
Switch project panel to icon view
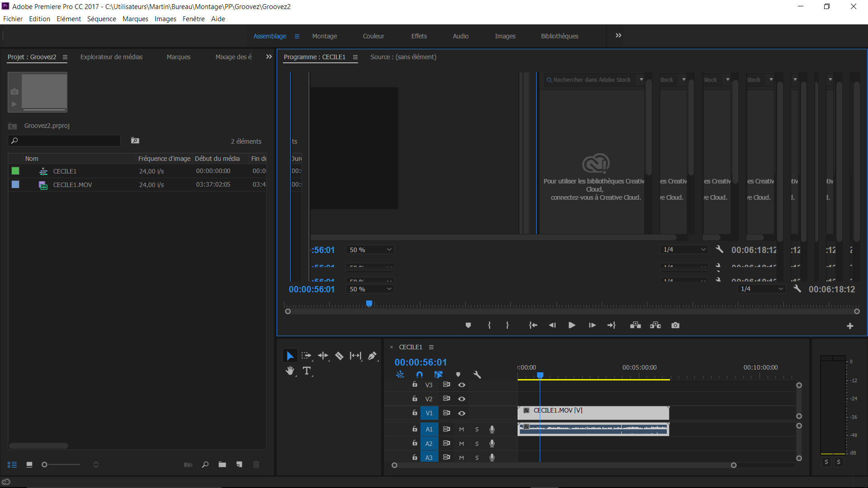pyautogui.click(x=29, y=465)
